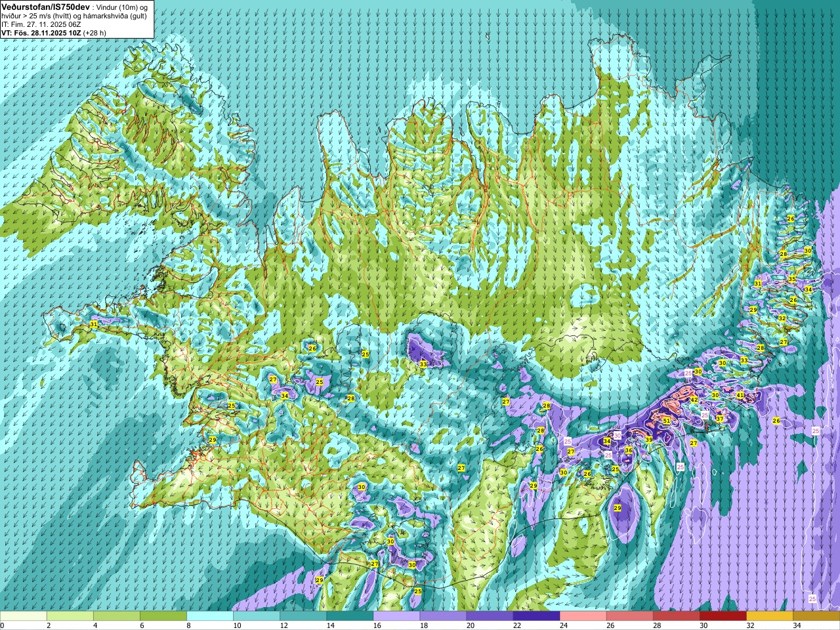Click the 'Vindur (10m) og' header text

(x=121, y=8)
